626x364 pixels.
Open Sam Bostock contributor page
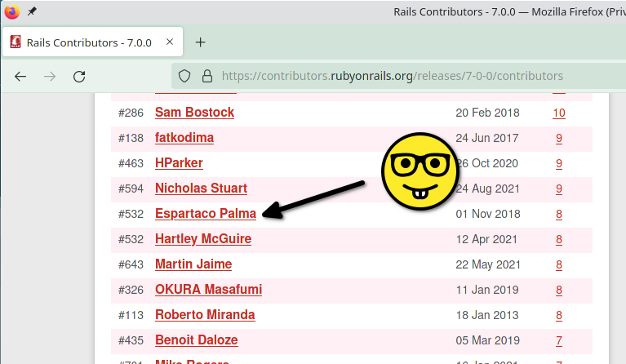click(x=194, y=113)
